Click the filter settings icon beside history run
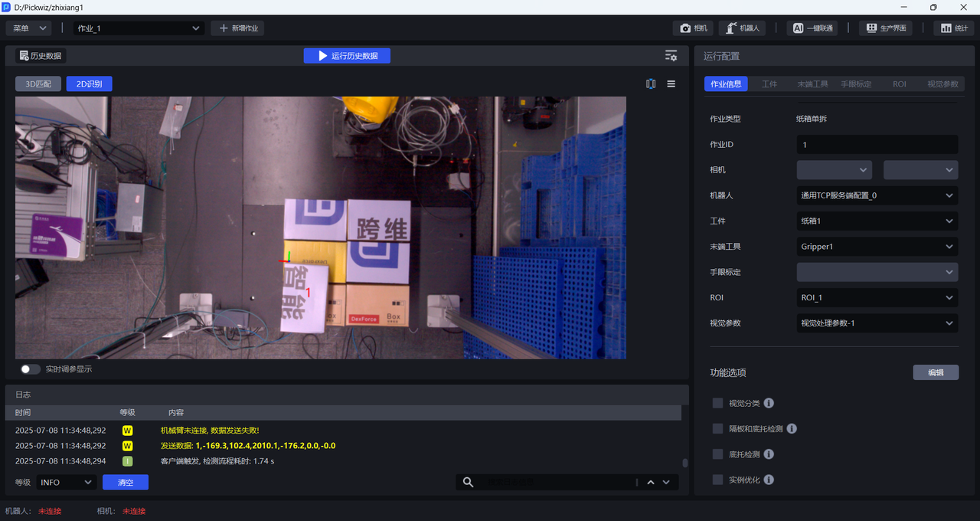Viewport: 980px width, 521px height. coord(671,56)
